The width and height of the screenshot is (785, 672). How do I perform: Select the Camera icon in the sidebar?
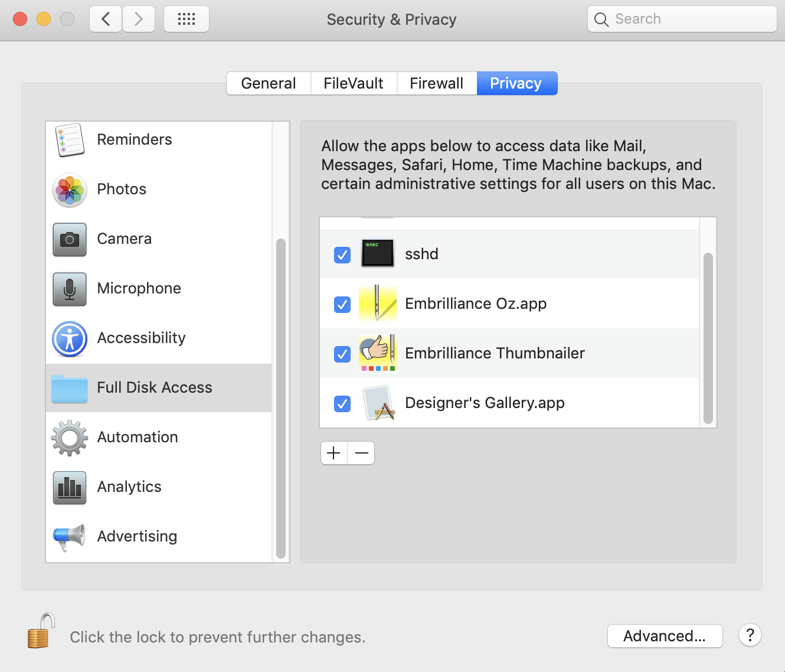(x=70, y=239)
